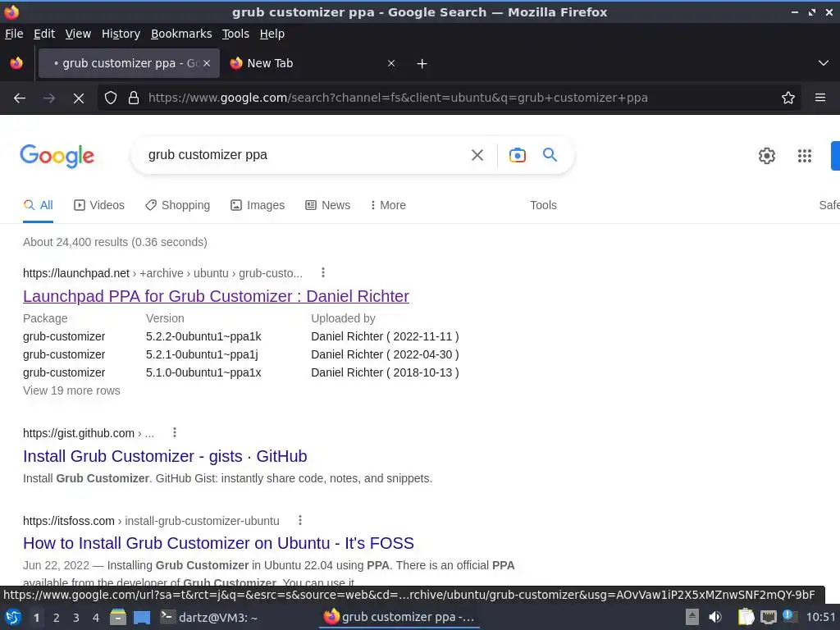Open Google quick settings gear
The width and height of the screenshot is (840, 630).
(767, 156)
